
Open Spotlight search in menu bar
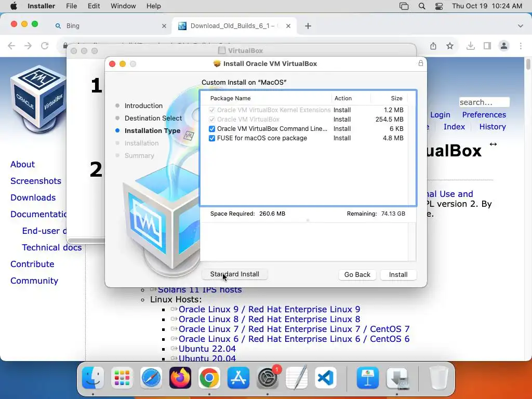[422, 6]
